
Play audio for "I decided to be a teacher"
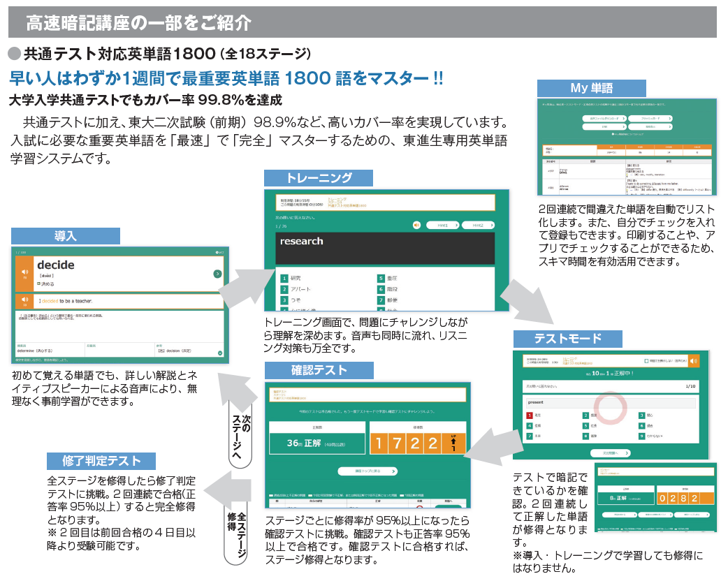pos(24,301)
